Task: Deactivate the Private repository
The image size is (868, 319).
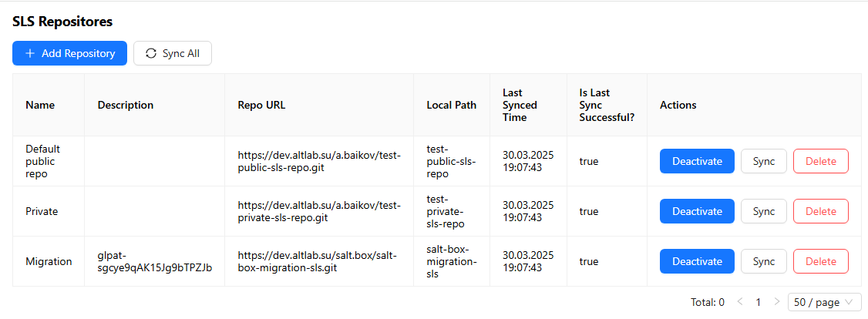Action: pyautogui.click(x=697, y=211)
